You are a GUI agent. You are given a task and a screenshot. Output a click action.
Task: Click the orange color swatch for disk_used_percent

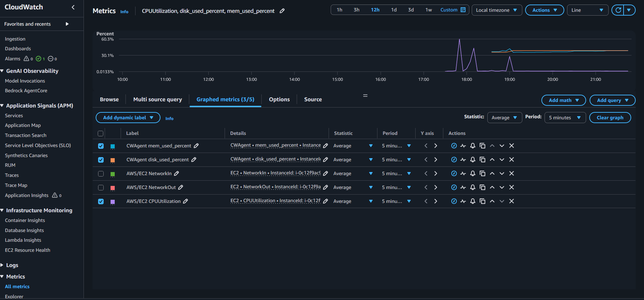pos(113,160)
